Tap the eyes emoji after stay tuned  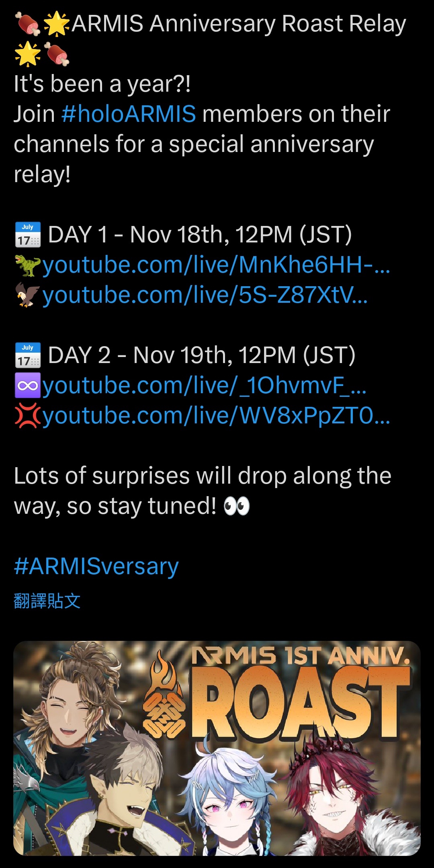pos(237,506)
